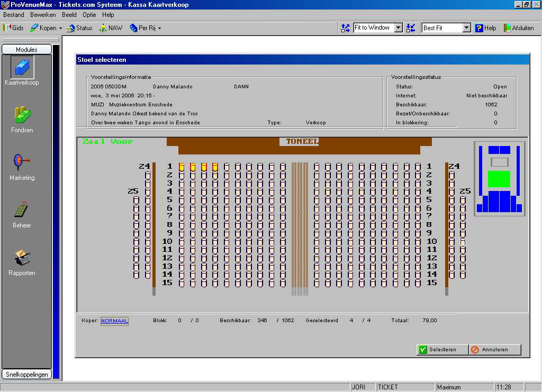
Task: Select first seat right of aisle, row 1
Action: [317, 167]
